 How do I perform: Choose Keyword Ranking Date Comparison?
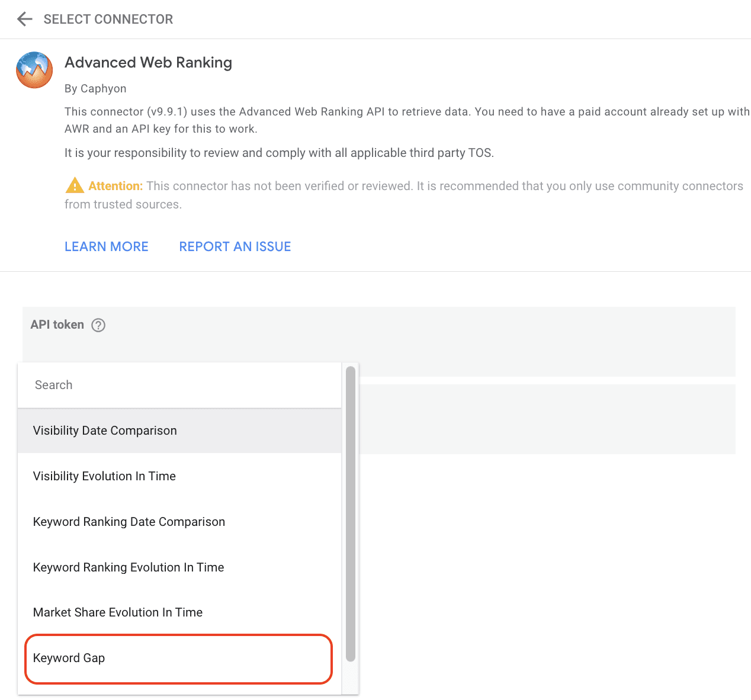[x=179, y=522]
